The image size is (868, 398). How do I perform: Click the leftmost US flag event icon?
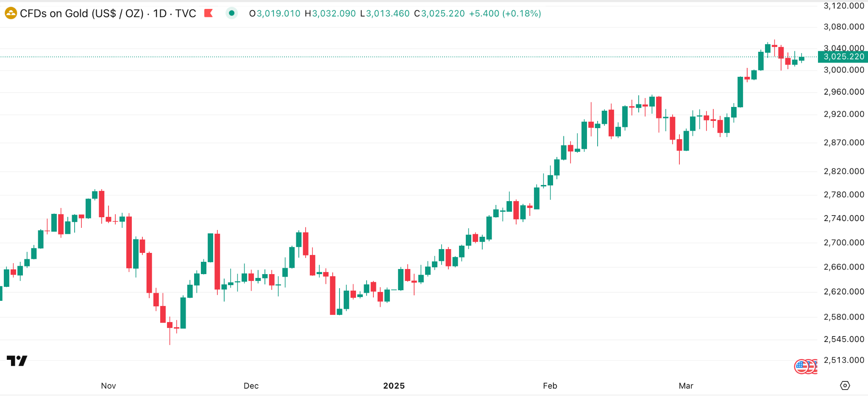(801, 366)
